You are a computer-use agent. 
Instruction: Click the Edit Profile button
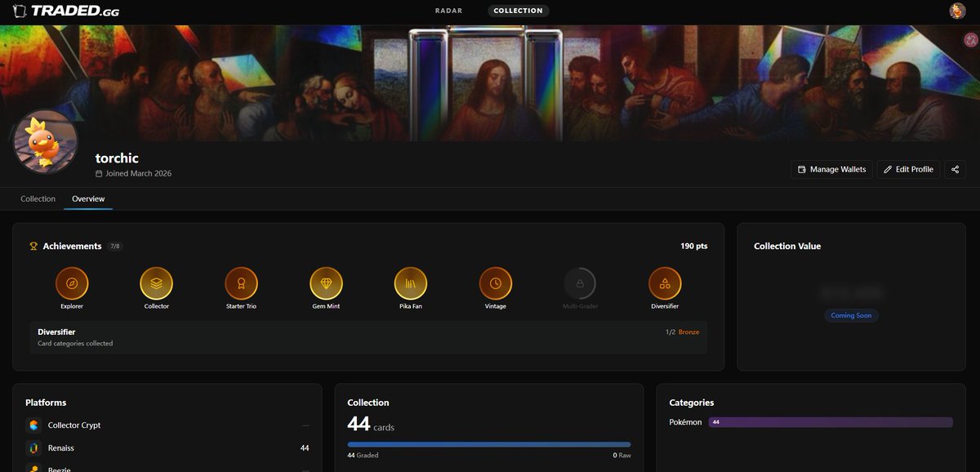point(908,169)
